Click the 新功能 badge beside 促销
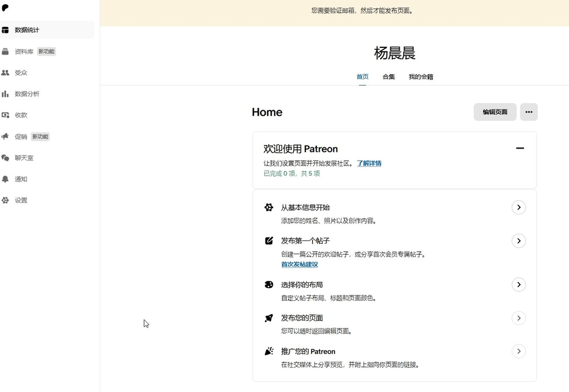This screenshot has height=392, width=569. (x=40, y=137)
